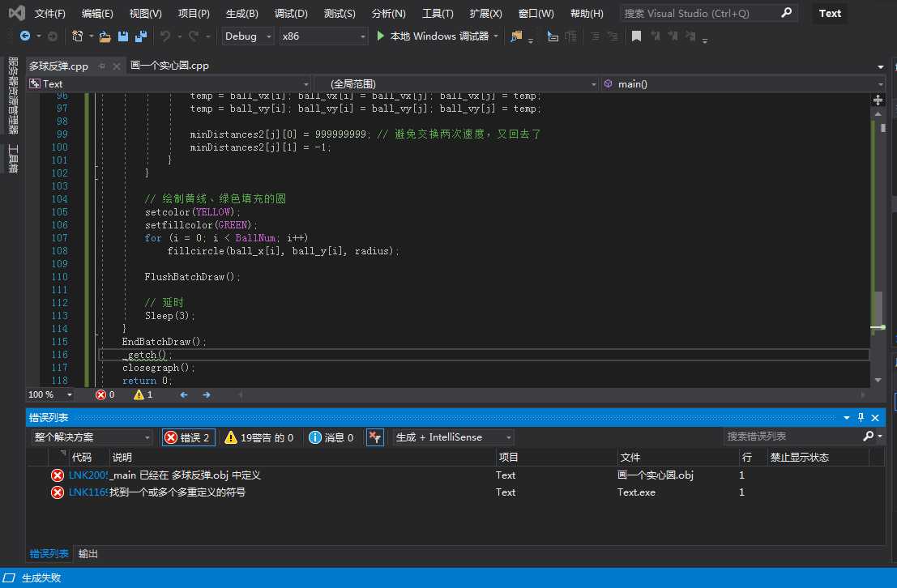This screenshot has height=588, width=897.
Task: Click the Visual Studio logo icon
Action: pyautogui.click(x=16, y=13)
